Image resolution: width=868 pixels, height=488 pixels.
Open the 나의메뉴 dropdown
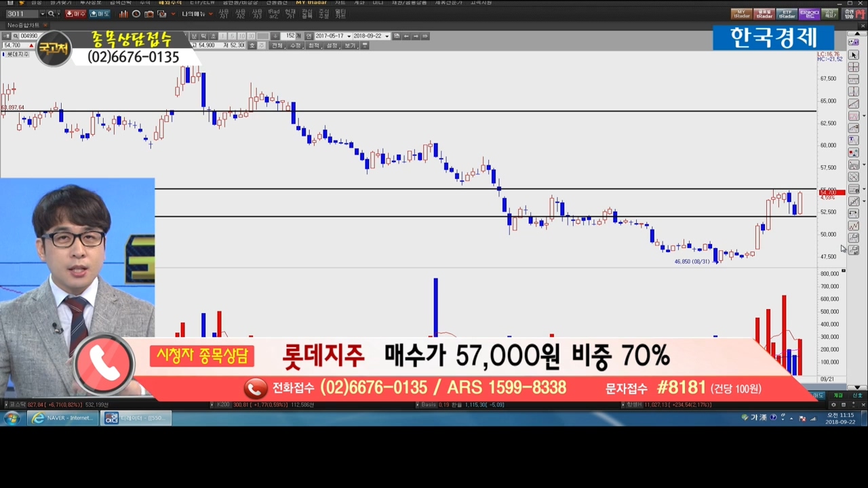196,14
